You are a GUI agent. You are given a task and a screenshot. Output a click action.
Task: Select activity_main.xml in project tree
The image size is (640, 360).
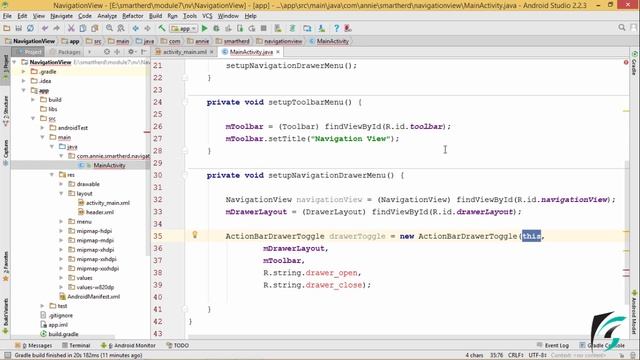point(108,203)
